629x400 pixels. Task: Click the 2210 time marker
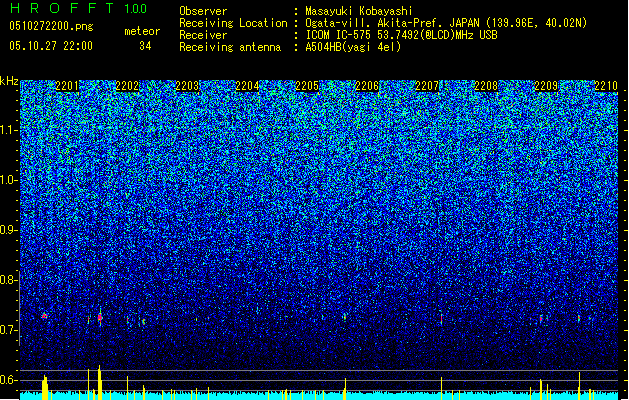(606, 86)
